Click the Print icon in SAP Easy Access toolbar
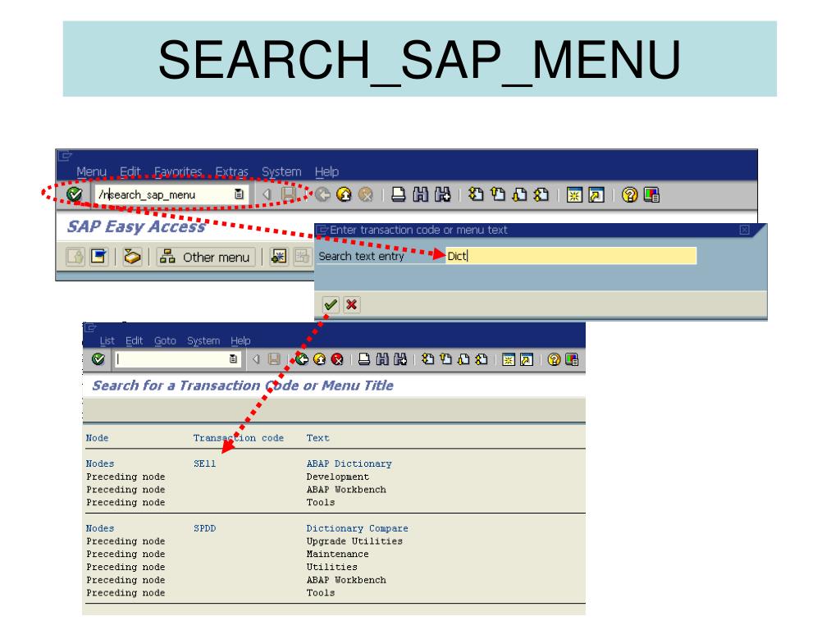 [x=398, y=194]
